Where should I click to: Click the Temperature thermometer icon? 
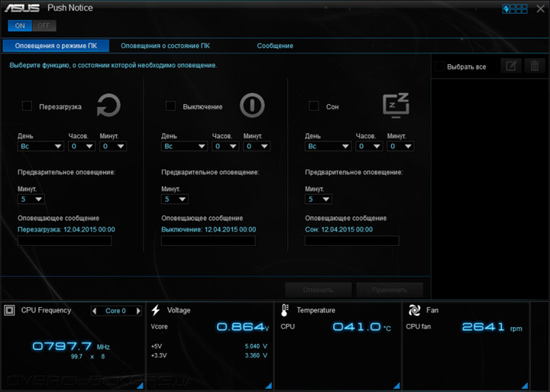pos(284,310)
